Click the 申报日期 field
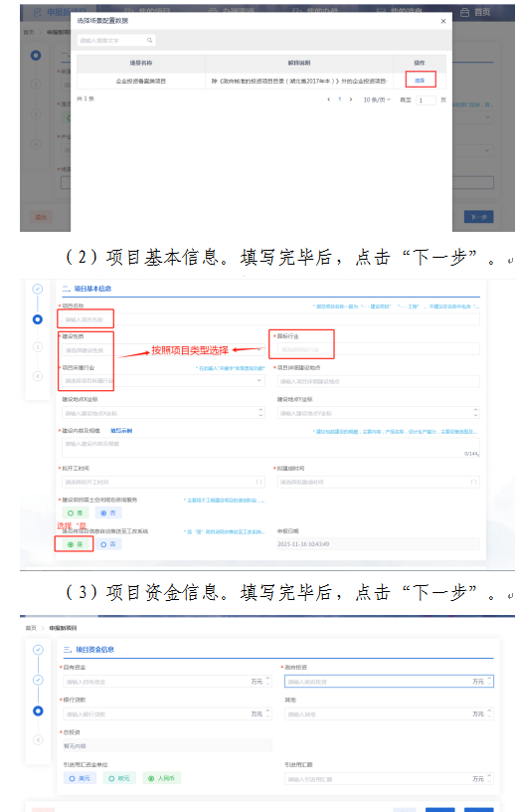This screenshot has height=812, width=517. [x=379, y=543]
